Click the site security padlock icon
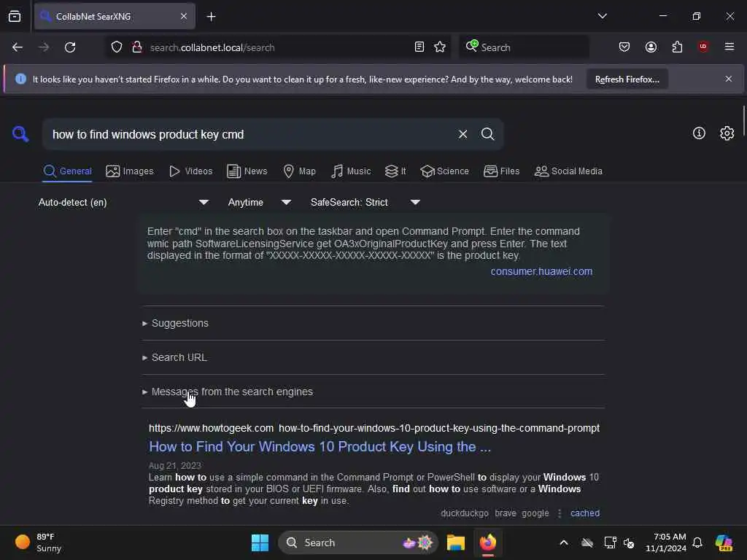Image resolution: width=747 pixels, height=560 pixels. coord(137,47)
